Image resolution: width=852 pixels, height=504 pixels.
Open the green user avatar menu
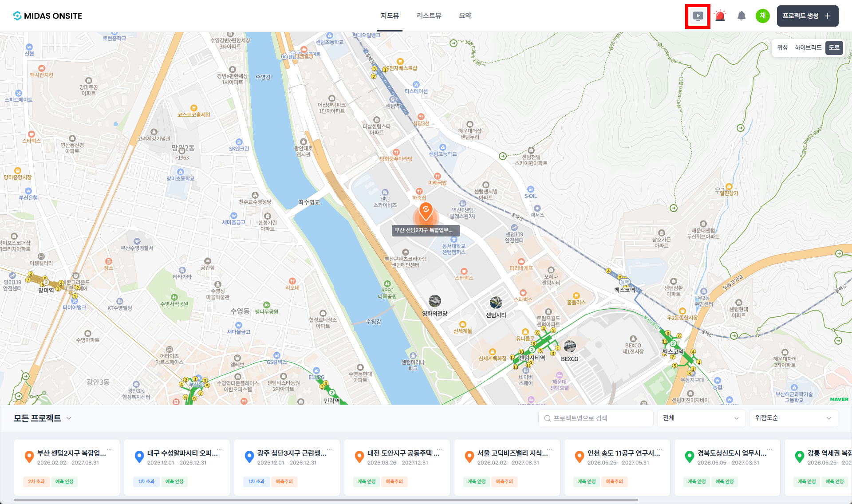(x=762, y=16)
